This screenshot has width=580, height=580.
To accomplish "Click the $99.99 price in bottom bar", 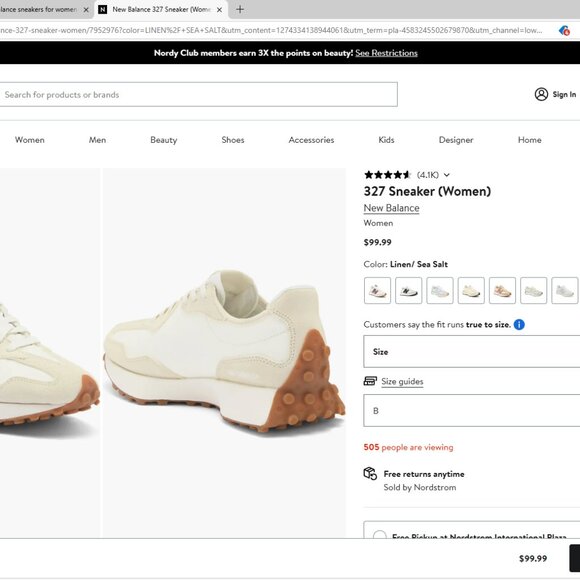I will point(533,559).
